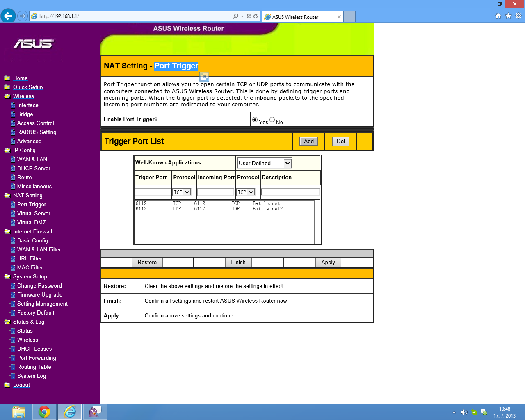Go back using the browser back arrow
The height and width of the screenshot is (420, 525).
(x=8, y=16)
